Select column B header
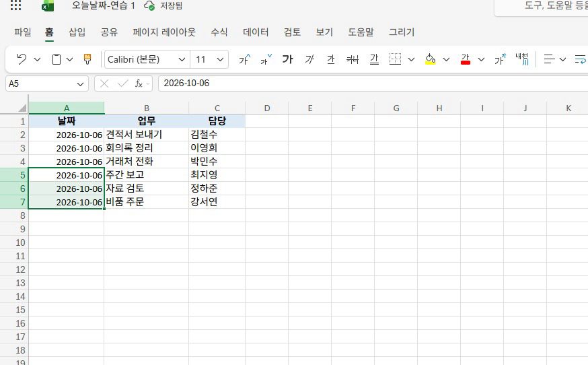Viewport: 588px width, 365px height. (147, 108)
